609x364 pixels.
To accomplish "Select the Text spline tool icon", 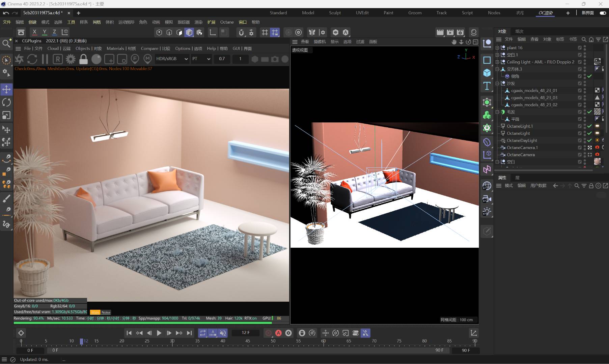I will (x=487, y=86).
